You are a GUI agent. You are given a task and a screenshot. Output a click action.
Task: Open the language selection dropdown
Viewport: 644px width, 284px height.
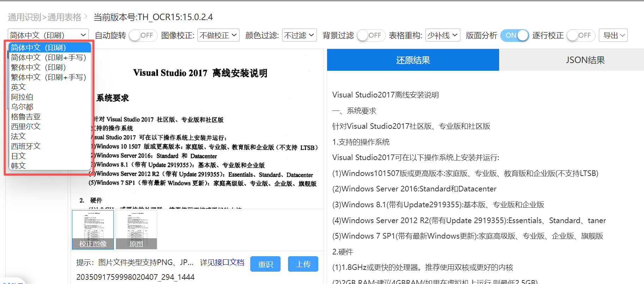pyautogui.click(x=48, y=35)
